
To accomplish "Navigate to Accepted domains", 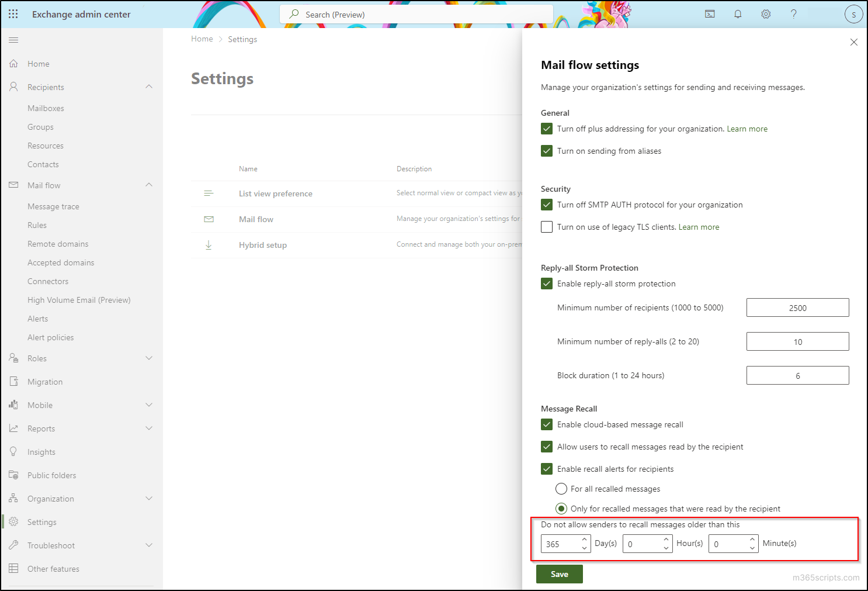I will coord(61,262).
